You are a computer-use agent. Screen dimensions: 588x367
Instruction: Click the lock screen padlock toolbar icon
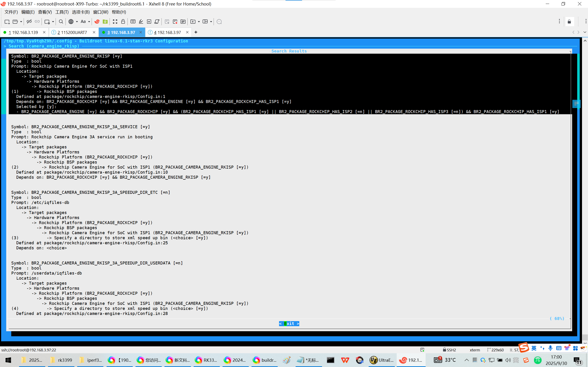coord(123,22)
